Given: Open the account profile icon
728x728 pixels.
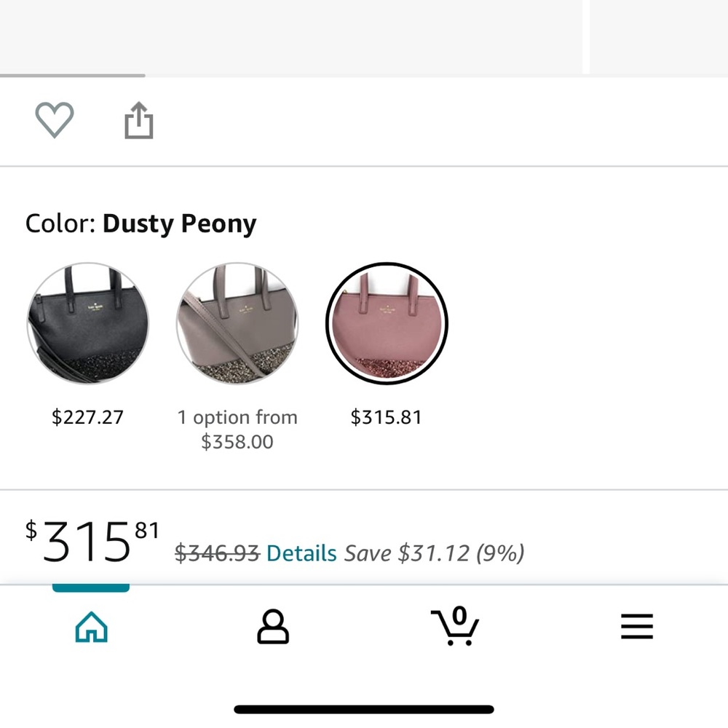Looking at the screenshot, I should click(273, 627).
